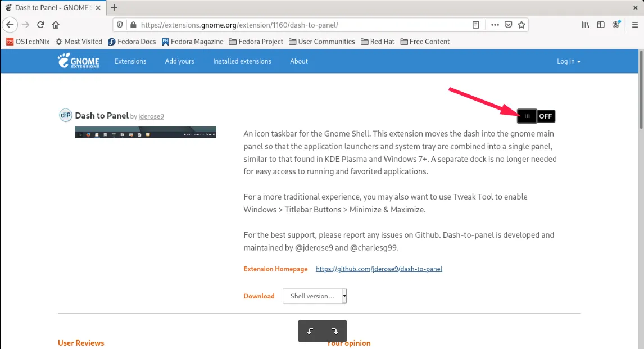Open the Firefox Library
Viewport: 644px width, 349px height.
585,25
